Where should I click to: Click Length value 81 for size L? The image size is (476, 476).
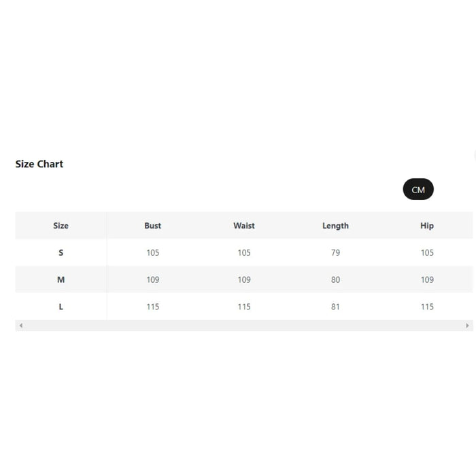point(335,307)
